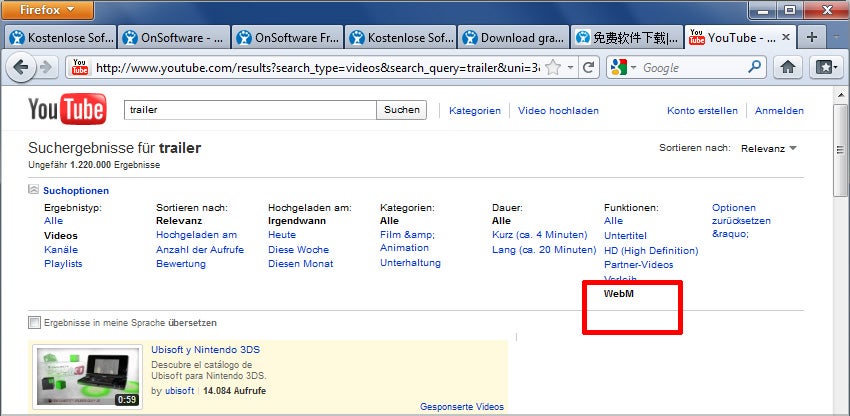Open the Firefox home page icon

coord(788,68)
